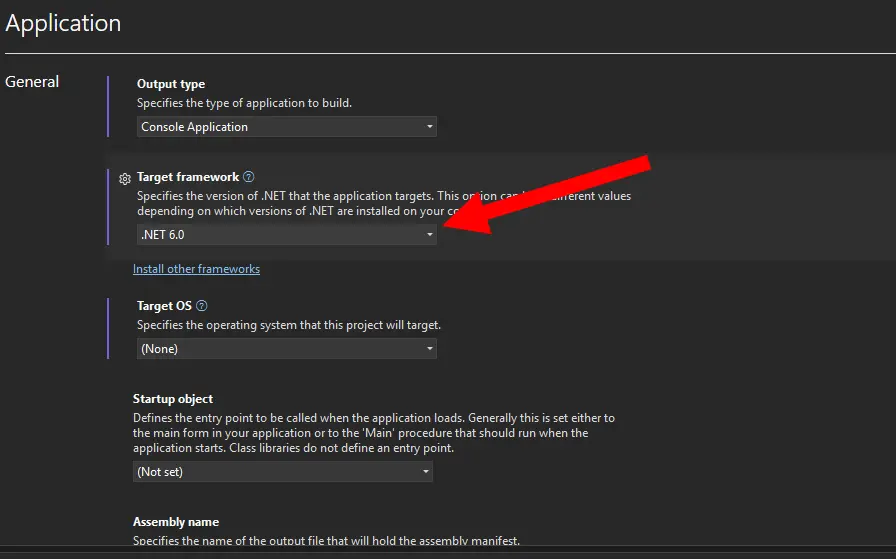
Task: Click the Target framework label
Action: [188, 177]
